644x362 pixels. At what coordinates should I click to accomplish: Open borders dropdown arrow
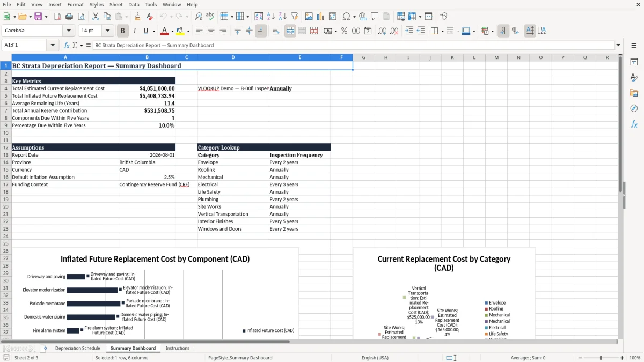pos(443,31)
